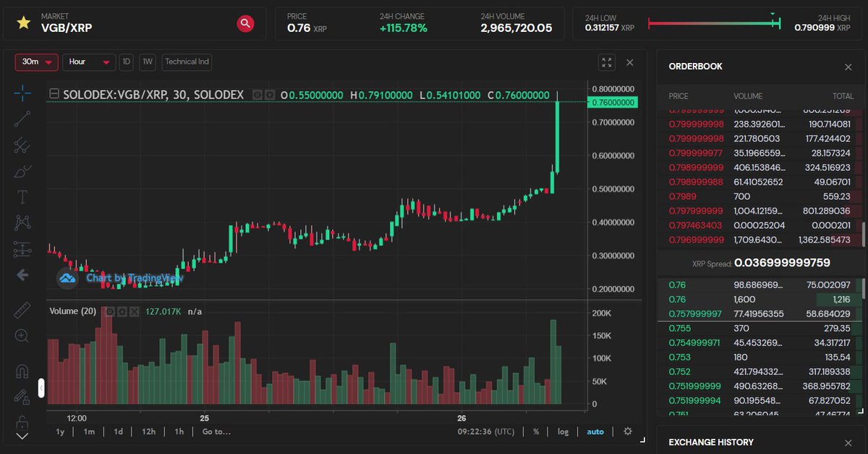Select the long position prediction tool
Viewport: 868px width, 454px height.
(x=22, y=249)
